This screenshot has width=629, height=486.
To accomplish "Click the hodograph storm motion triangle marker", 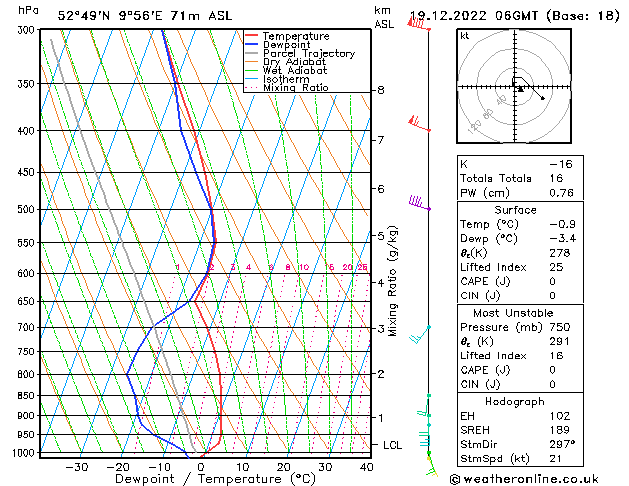I will pos(520,88).
